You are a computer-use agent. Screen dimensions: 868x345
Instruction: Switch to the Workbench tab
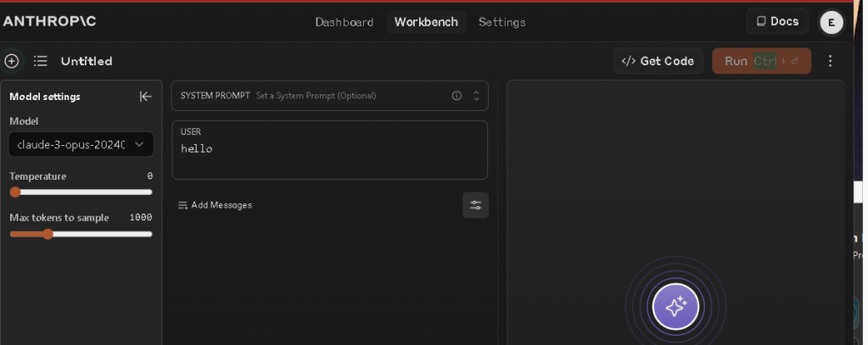[426, 22]
